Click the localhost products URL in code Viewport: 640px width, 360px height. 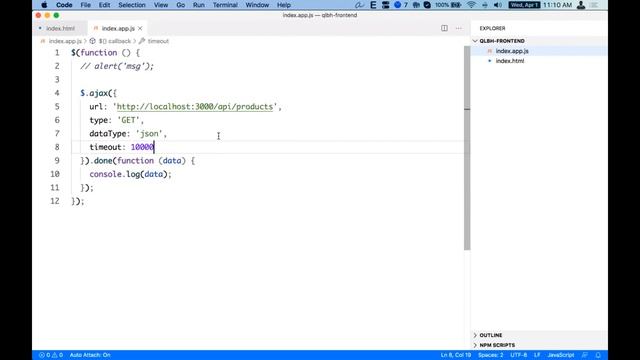point(195,107)
